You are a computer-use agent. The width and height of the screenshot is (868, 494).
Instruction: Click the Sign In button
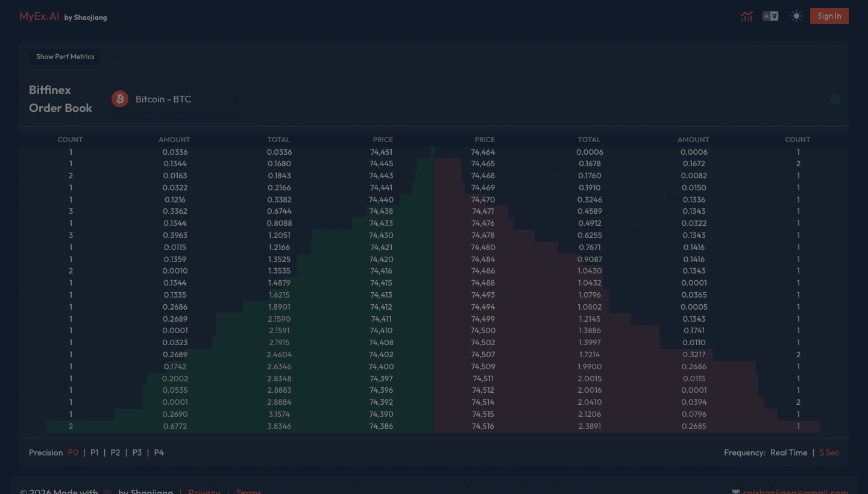click(x=829, y=16)
